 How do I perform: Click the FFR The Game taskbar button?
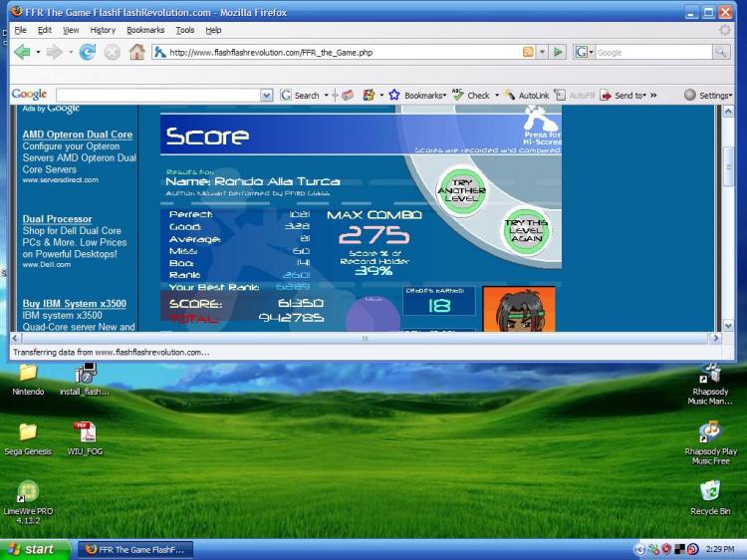(135, 549)
